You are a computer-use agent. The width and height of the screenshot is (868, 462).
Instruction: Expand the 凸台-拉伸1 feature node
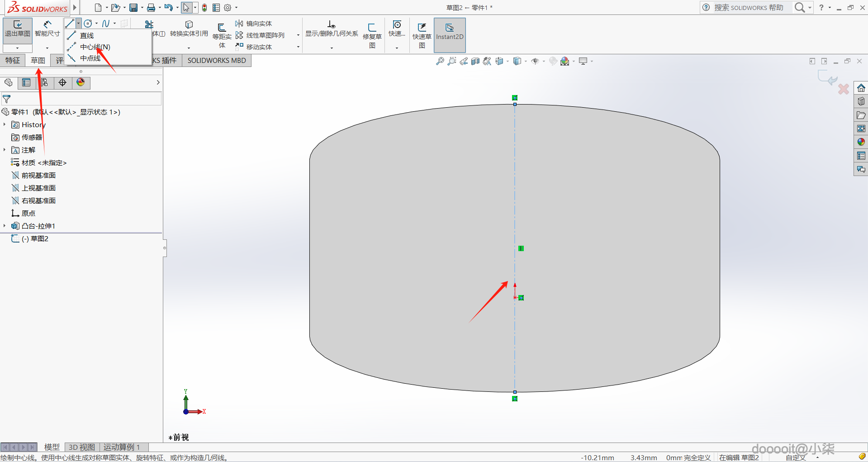click(5, 226)
